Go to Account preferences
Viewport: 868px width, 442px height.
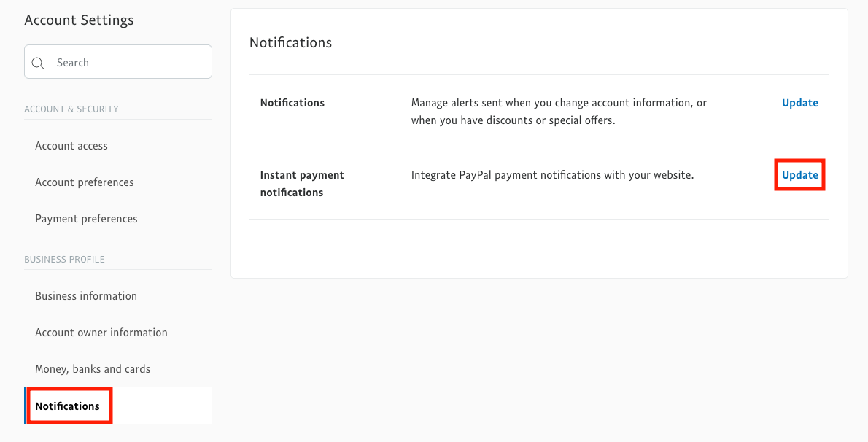[x=85, y=182]
